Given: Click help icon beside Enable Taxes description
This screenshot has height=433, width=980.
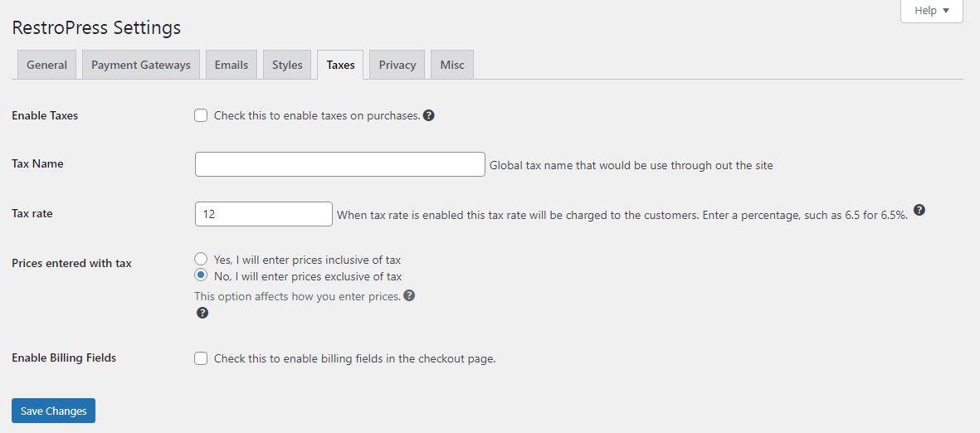Looking at the screenshot, I should point(429,115).
